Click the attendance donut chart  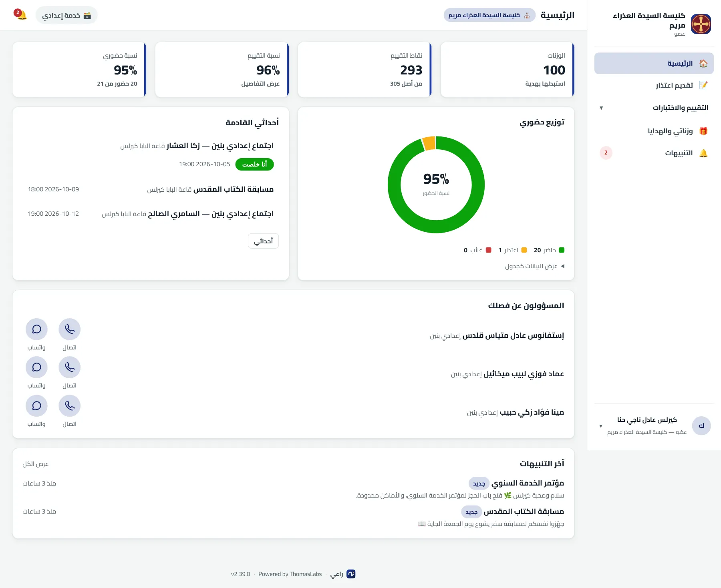(436, 185)
